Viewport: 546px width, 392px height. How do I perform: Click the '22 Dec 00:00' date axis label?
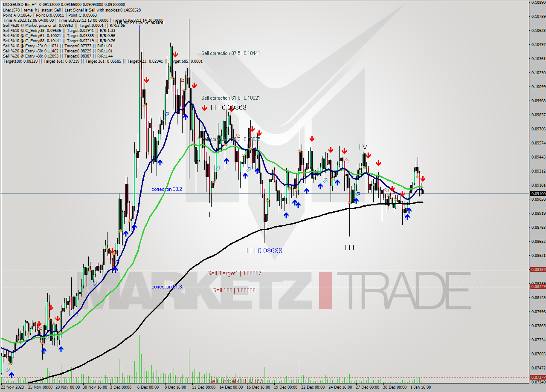[x=313, y=388]
